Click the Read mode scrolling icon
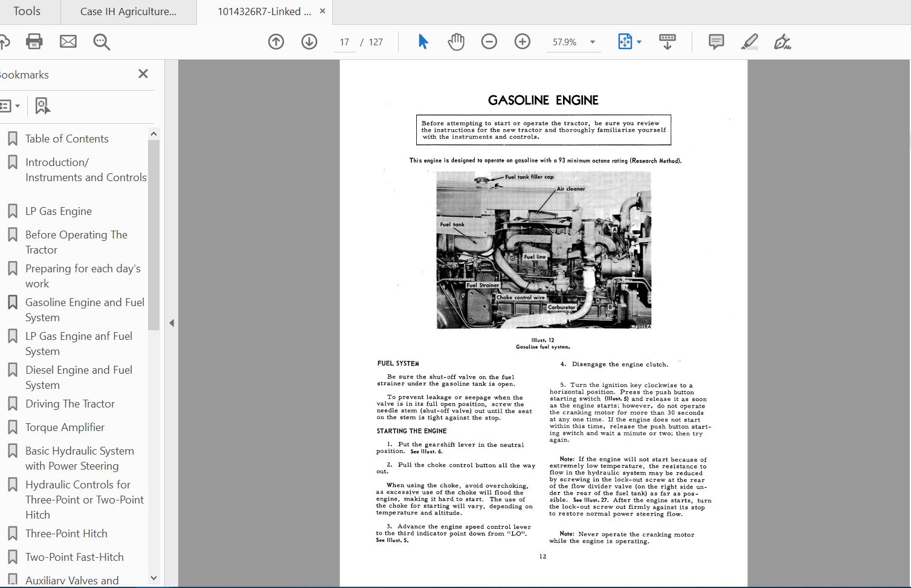The image size is (911, 588). [668, 42]
